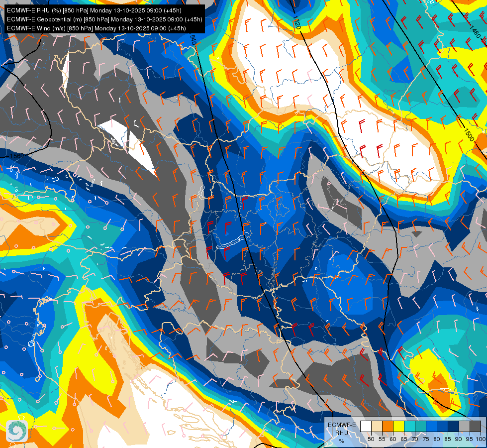Select the beige legend swatch for 50-55%
The image size is (487, 448).
[x=377, y=426]
